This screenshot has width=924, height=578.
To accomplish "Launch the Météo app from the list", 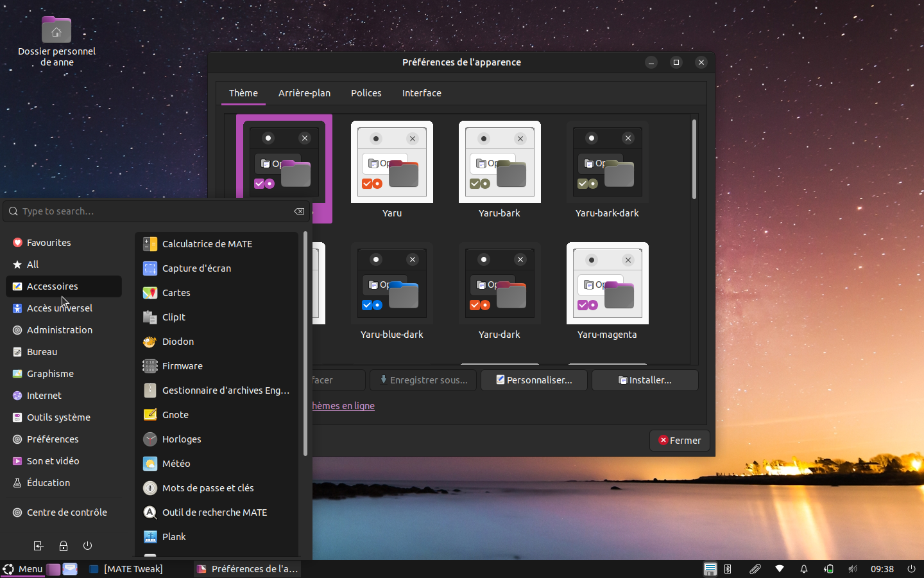I will click(x=176, y=464).
